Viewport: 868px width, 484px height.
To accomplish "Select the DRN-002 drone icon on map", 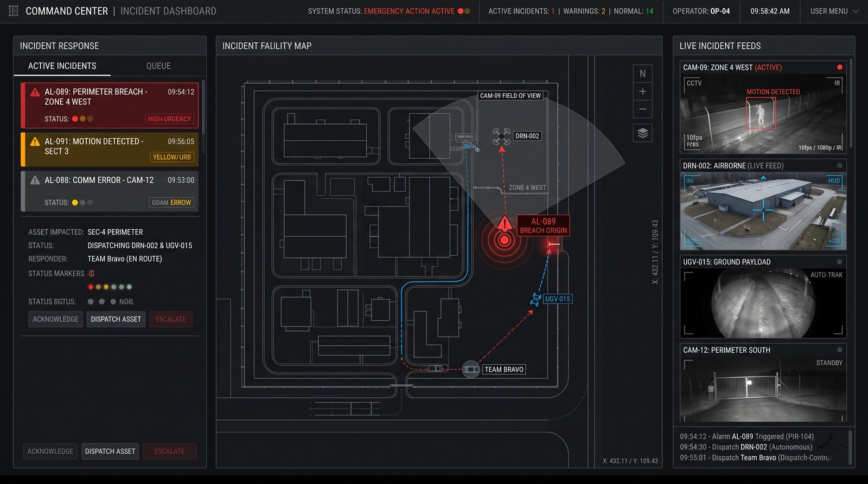I will click(x=501, y=136).
